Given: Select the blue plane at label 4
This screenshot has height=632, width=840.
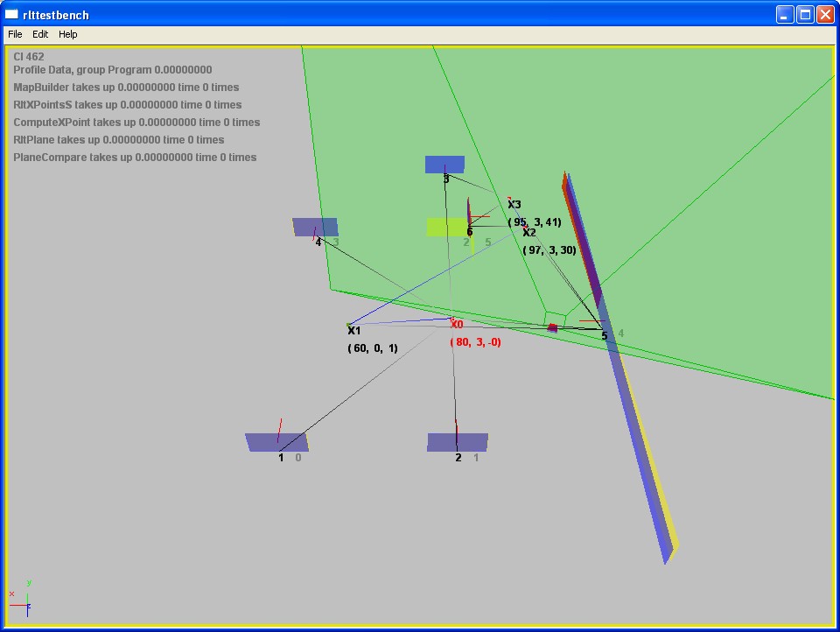Looking at the screenshot, I should coord(314,227).
